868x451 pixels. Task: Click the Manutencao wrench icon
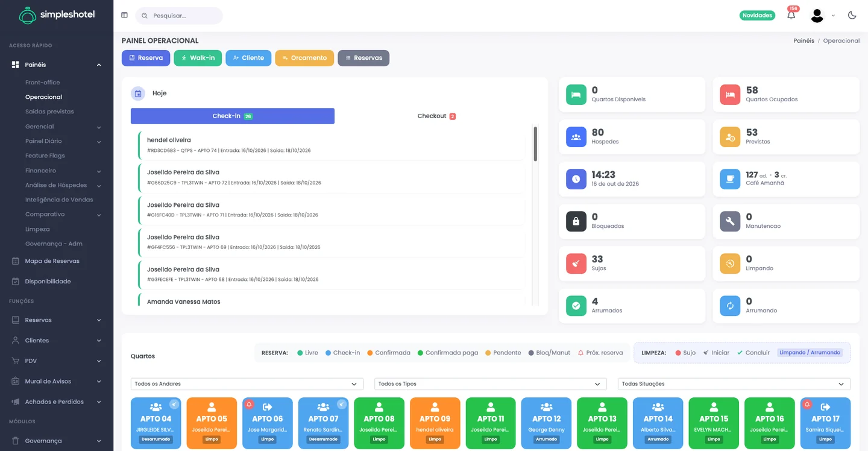[x=730, y=221]
